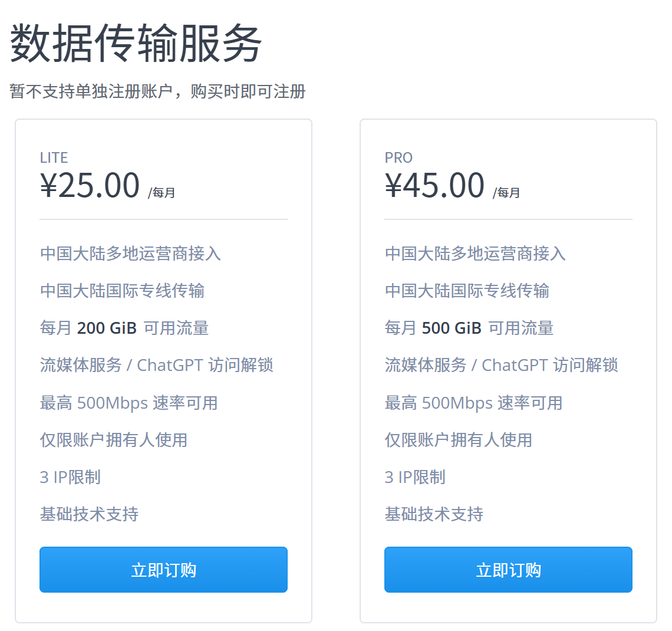Click 立即订购 button in the LITE plan
This screenshot has height=631, width=672.
pos(163,570)
